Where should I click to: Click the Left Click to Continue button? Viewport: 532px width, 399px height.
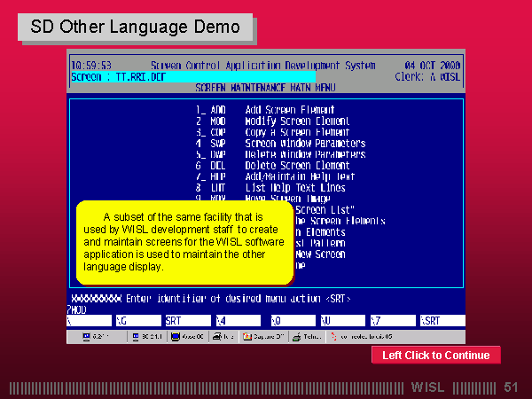pyautogui.click(x=435, y=356)
